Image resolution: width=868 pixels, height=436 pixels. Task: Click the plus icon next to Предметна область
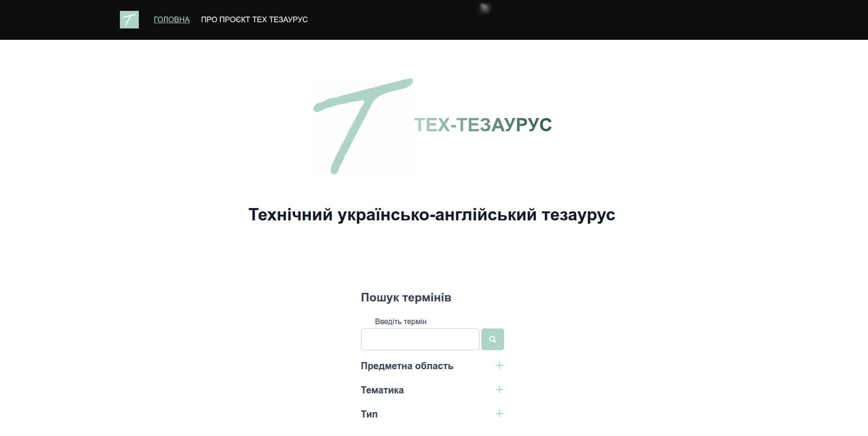pyautogui.click(x=499, y=365)
